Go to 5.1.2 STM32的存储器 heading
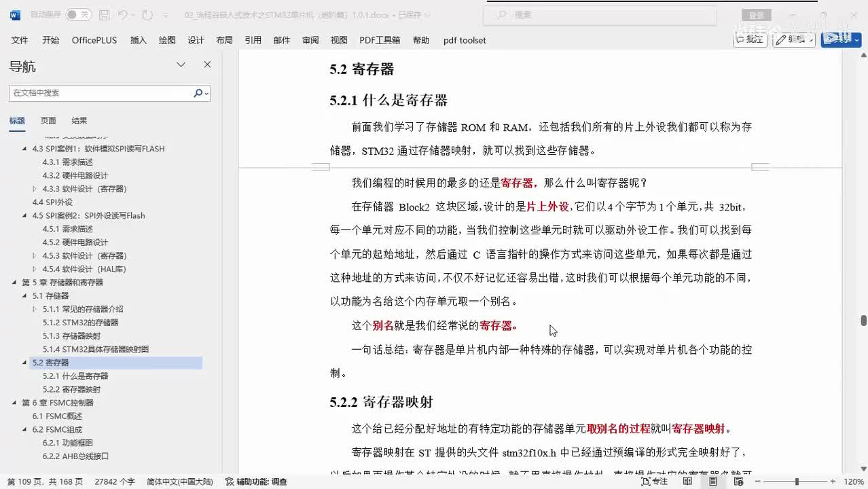Viewport: 868px width, 489px height. (80, 323)
